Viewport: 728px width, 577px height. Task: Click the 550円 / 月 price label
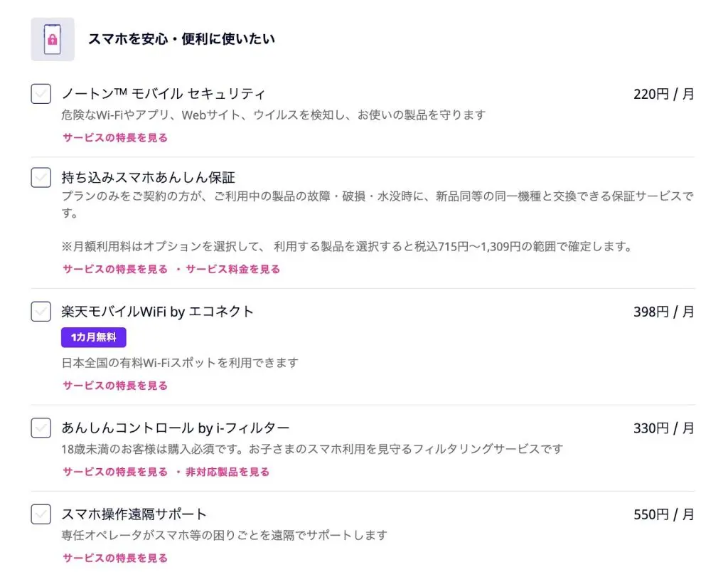point(663,514)
